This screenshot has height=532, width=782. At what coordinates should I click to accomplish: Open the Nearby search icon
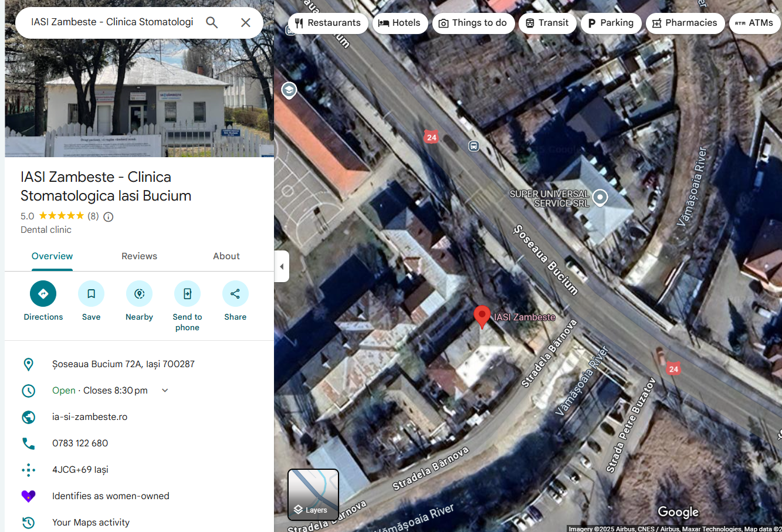(139, 294)
